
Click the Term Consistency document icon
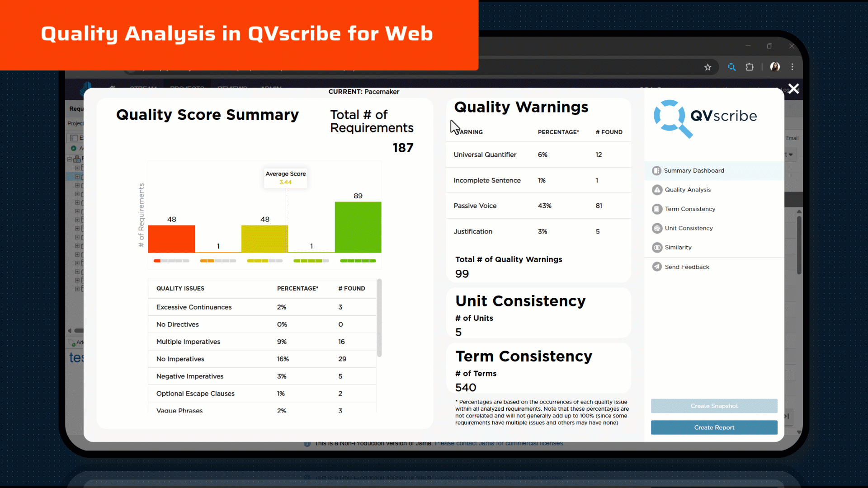(657, 209)
